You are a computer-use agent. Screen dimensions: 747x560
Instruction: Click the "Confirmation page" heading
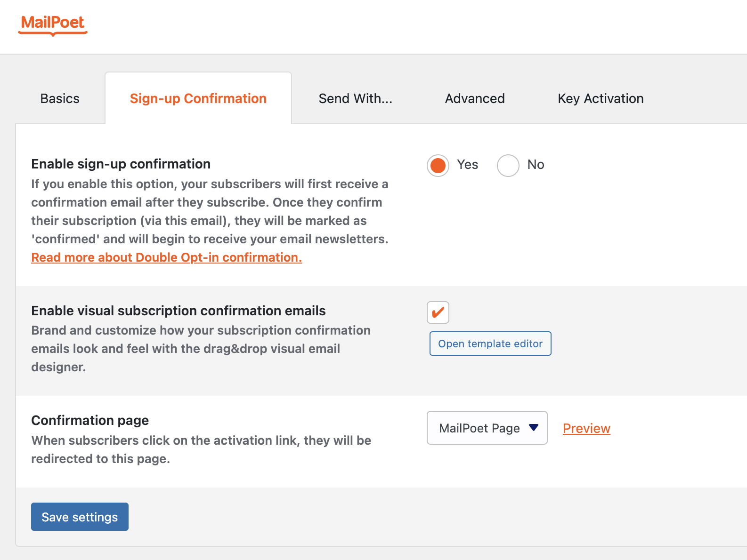point(90,420)
